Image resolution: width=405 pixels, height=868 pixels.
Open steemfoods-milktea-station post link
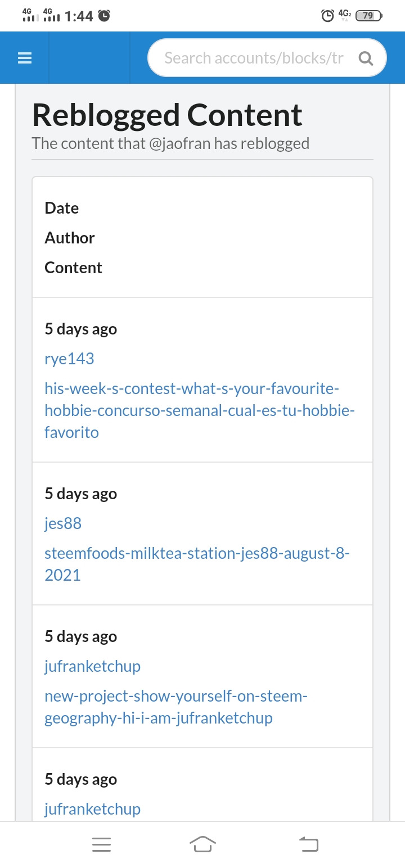click(x=197, y=564)
